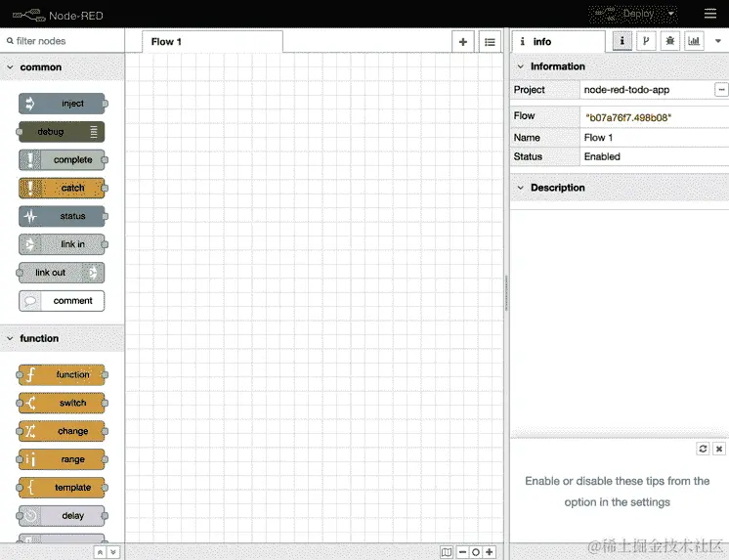729x560 pixels.
Task: Select the status node
Action: pos(62,216)
